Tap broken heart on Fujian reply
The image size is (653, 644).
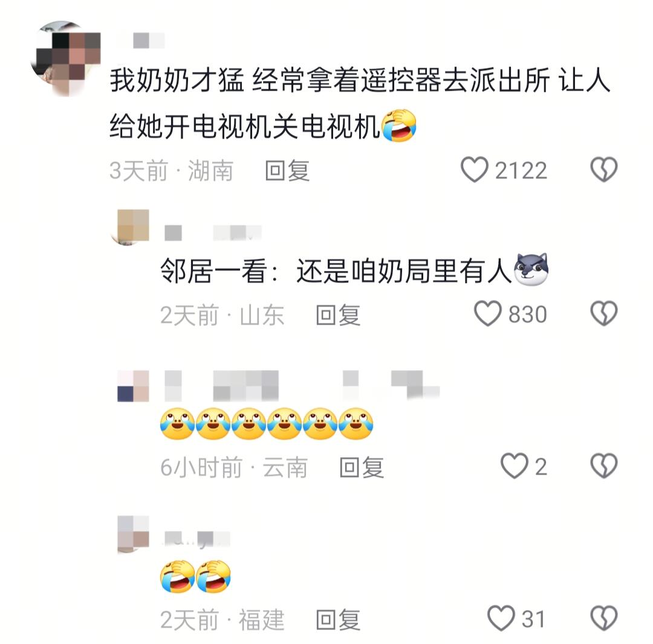[x=603, y=618]
